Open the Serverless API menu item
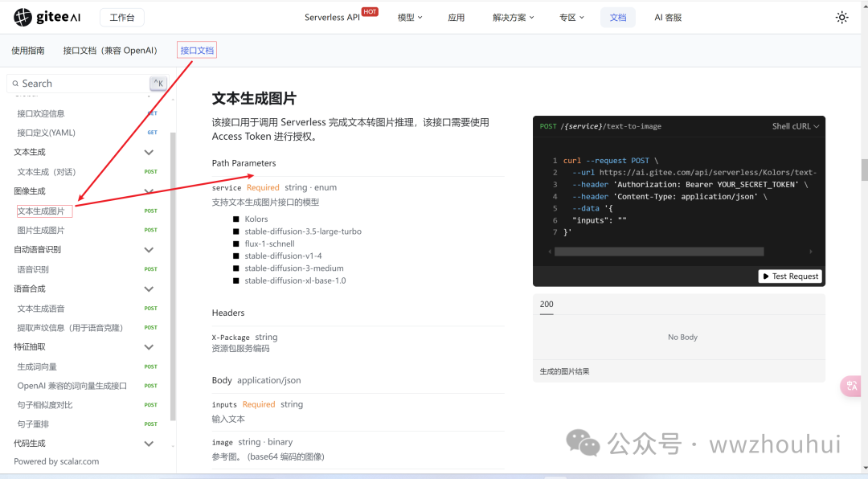 click(332, 18)
